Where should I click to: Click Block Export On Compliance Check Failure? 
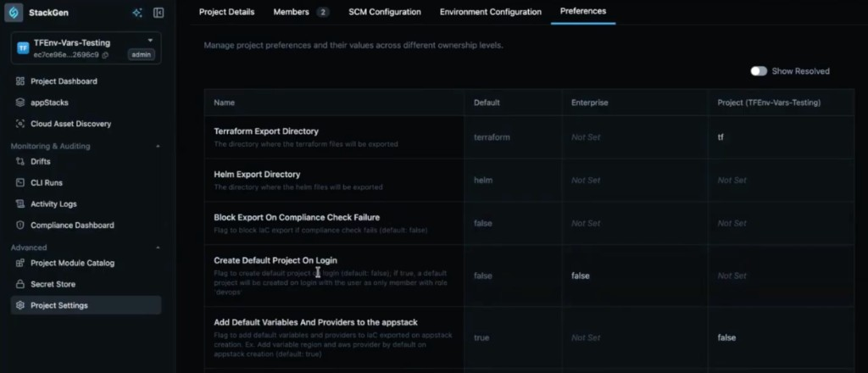click(x=297, y=218)
